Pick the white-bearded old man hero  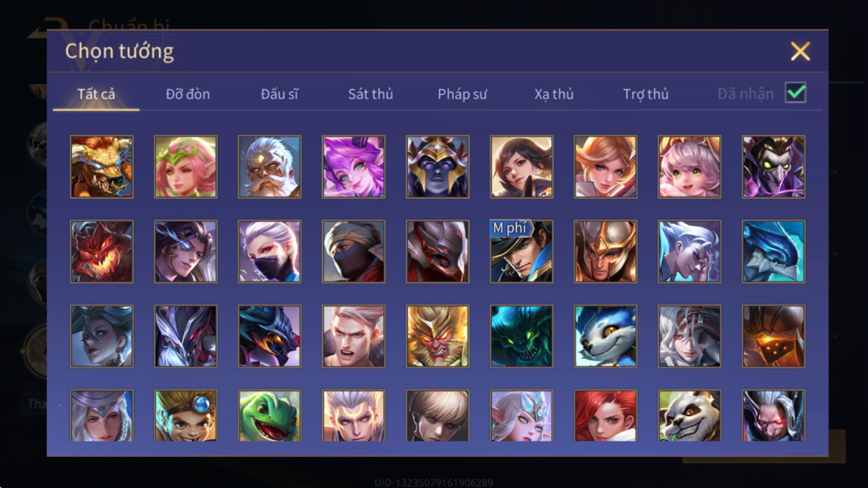tap(269, 167)
